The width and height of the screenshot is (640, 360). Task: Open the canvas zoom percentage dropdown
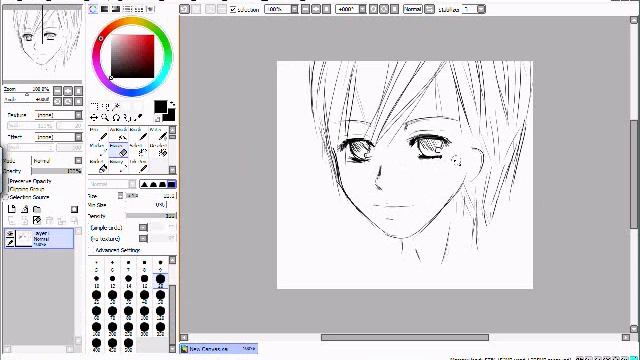[x=294, y=9]
